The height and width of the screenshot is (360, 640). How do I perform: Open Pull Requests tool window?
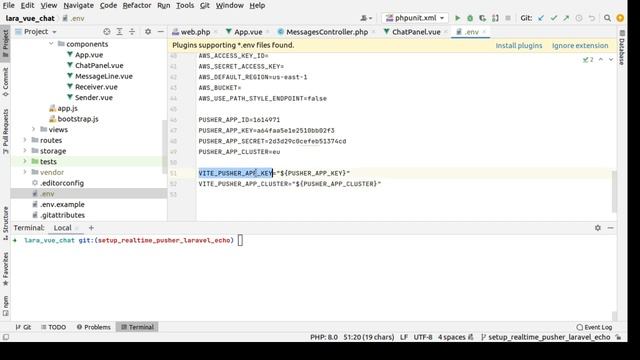point(5,131)
